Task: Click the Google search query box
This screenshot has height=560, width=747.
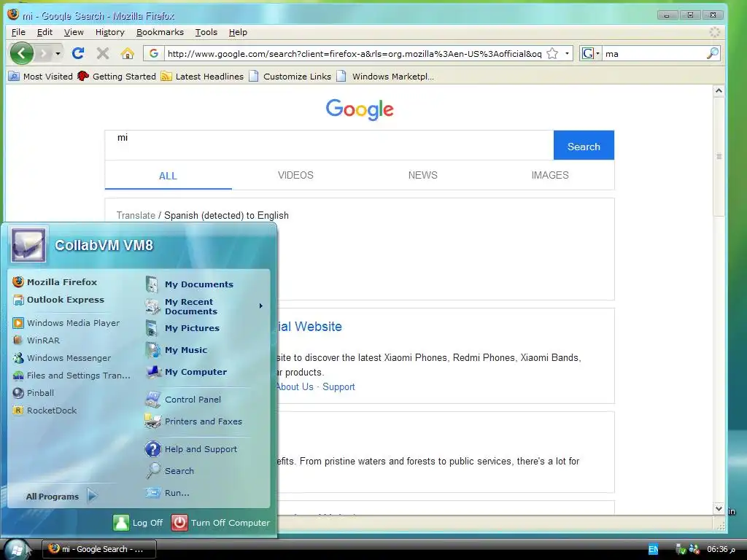Action: (x=329, y=145)
